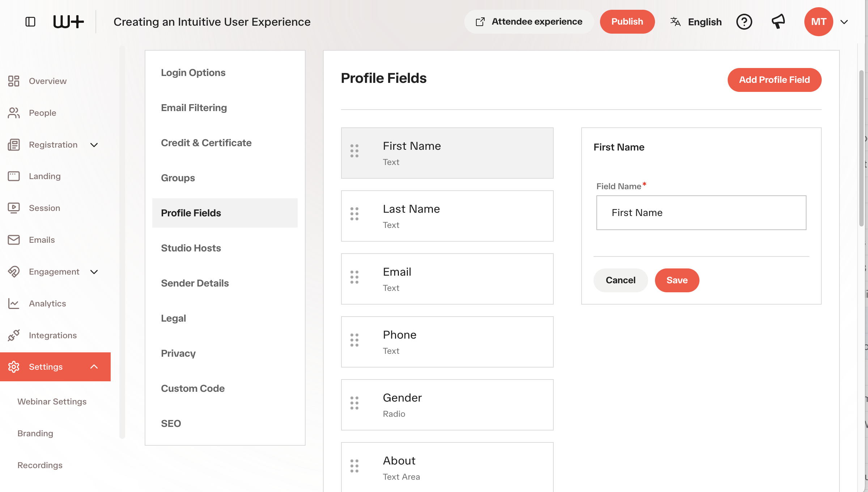The image size is (868, 492).
Task: Select the Phone profile field card
Action: tap(447, 342)
